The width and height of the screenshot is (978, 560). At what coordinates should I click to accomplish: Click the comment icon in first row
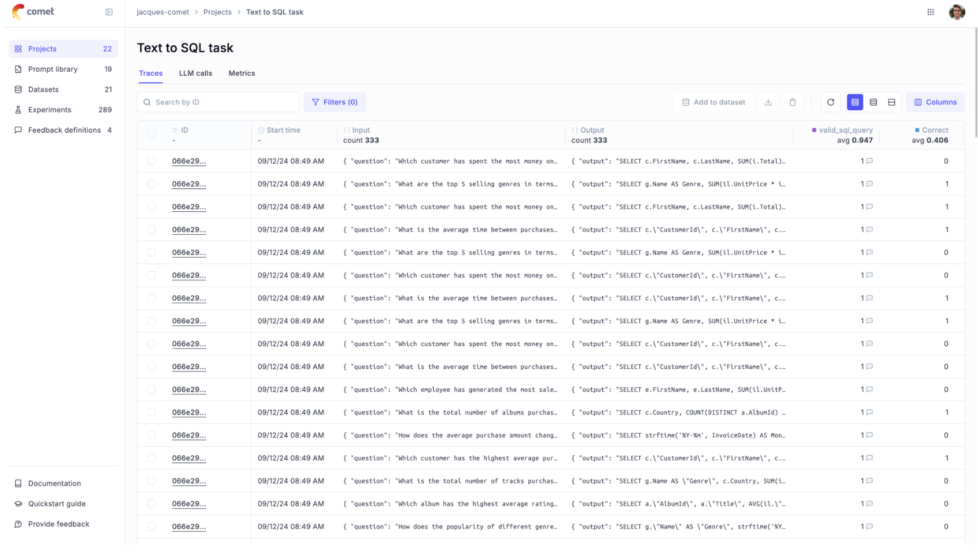869,161
